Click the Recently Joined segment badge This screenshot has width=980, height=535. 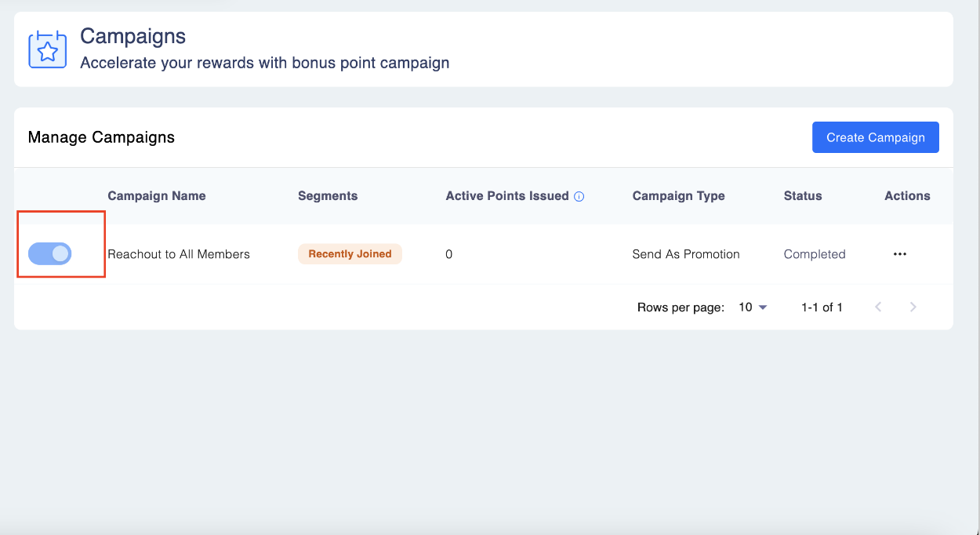(350, 254)
